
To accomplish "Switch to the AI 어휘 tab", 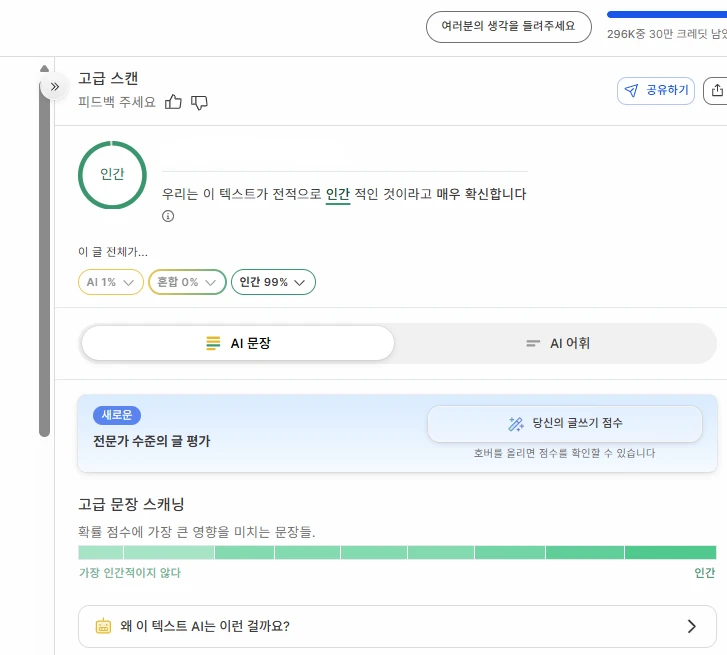I will [x=558, y=343].
